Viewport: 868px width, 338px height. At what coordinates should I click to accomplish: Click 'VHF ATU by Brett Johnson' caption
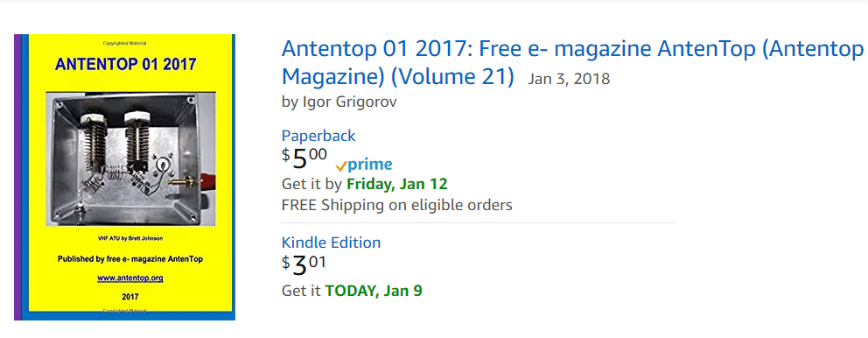coord(130,238)
